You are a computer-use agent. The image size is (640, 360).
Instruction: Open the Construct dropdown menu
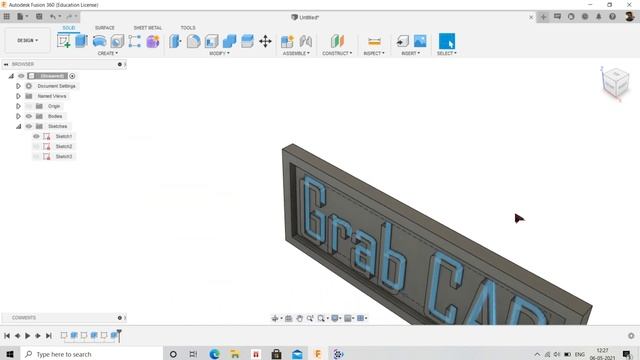click(337, 53)
